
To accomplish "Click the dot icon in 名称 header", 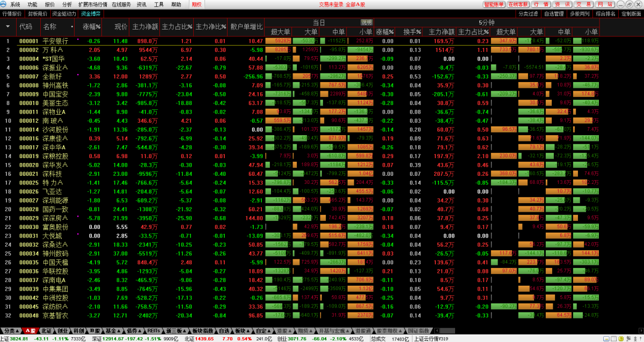I will pos(72,26).
